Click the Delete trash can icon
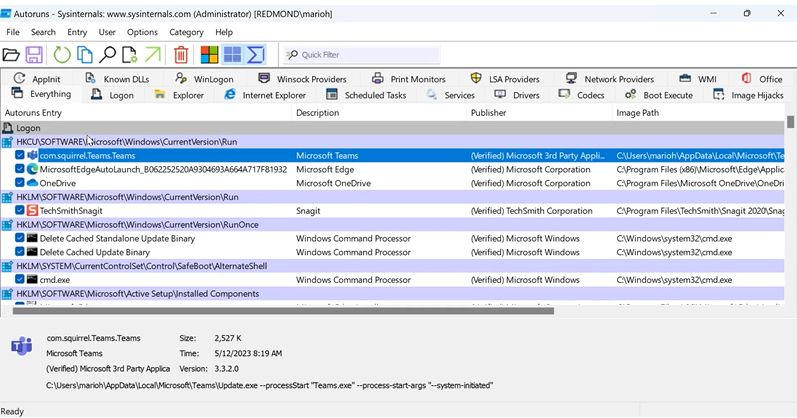The width and height of the screenshot is (797, 418). click(x=181, y=54)
